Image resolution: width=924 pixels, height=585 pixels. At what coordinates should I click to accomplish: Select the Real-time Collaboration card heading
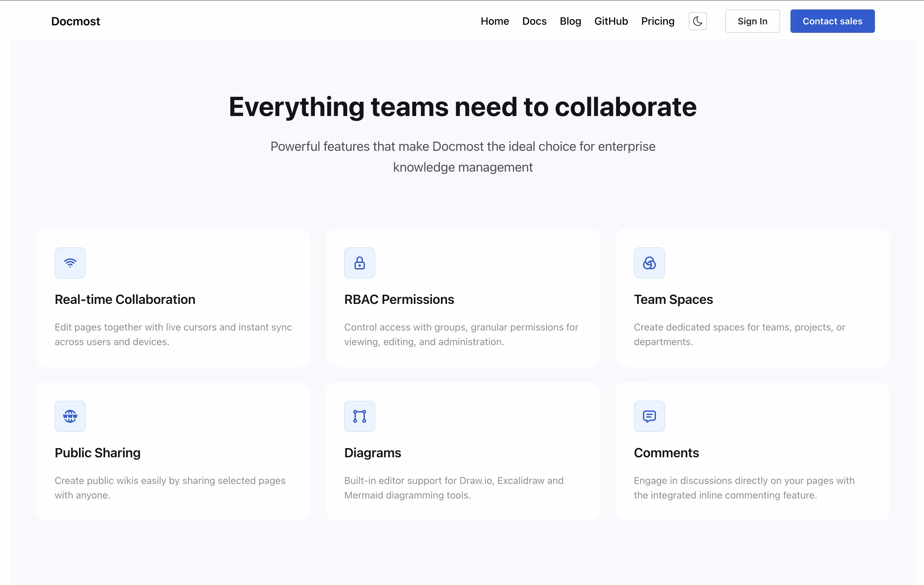pos(125,299)
